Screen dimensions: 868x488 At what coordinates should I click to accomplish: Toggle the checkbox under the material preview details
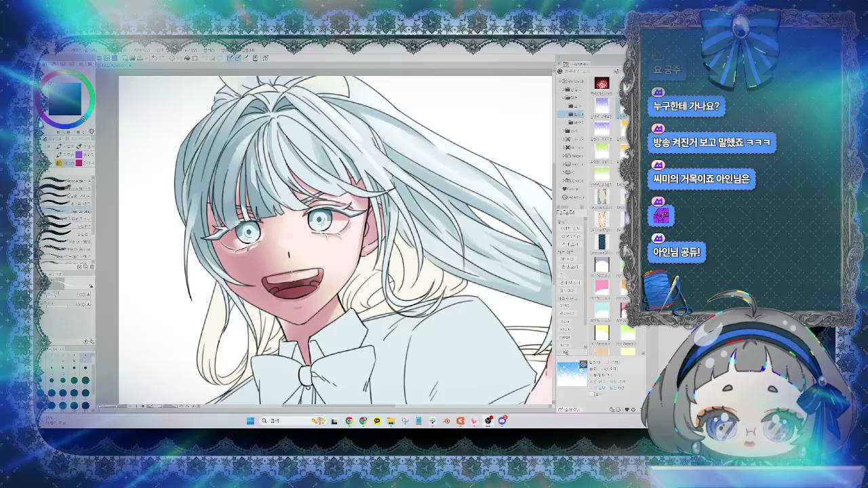pos(592,394)
